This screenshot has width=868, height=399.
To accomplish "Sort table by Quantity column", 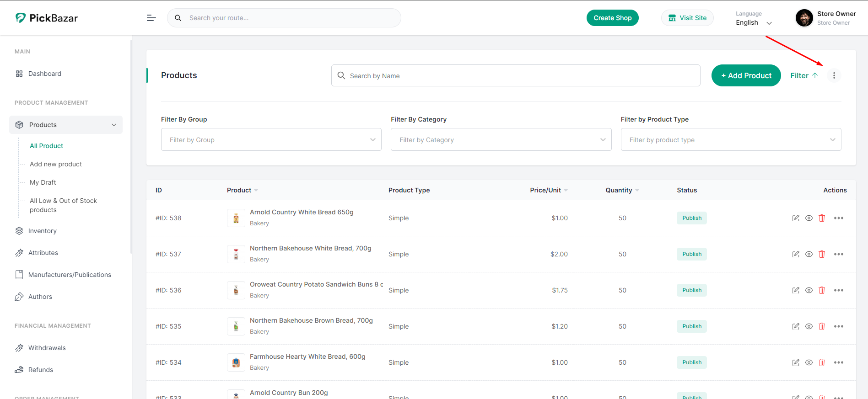I will pos(622,190).
